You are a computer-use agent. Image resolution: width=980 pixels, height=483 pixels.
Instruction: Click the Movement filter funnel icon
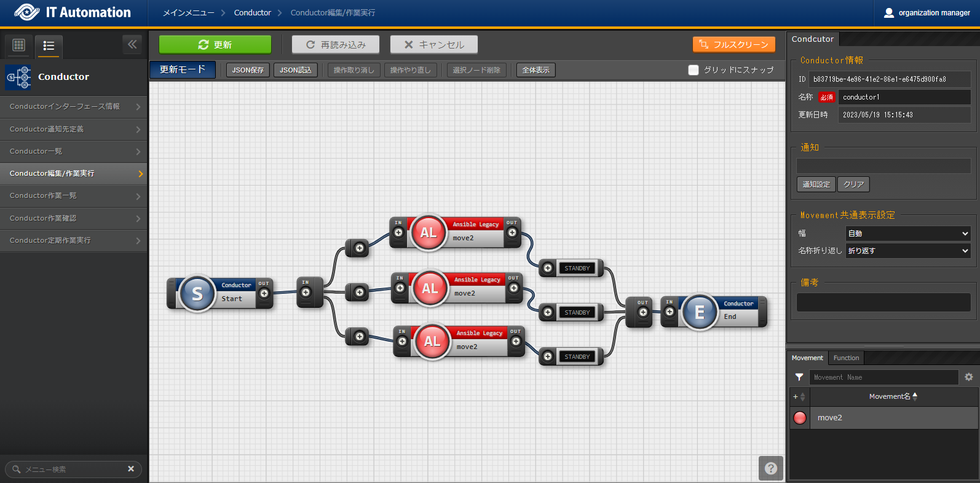(x=799, y=377)
